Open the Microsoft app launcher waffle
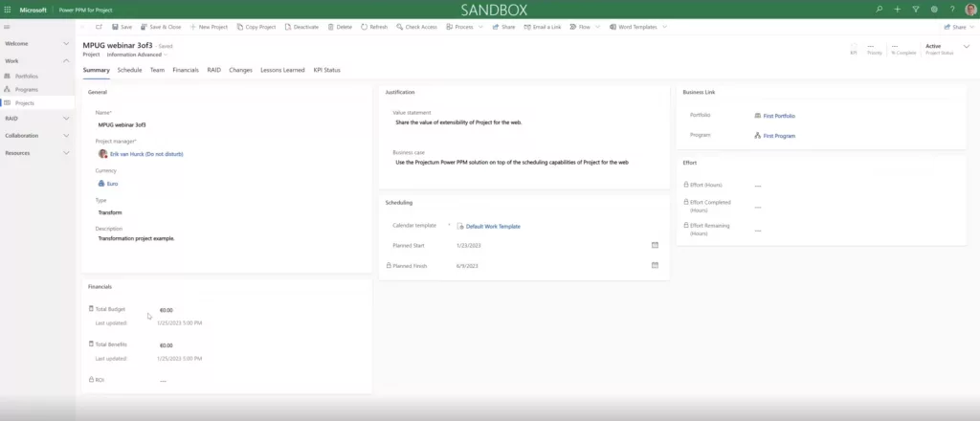Viewport: 980px width, 421px height. pos(8,10)
